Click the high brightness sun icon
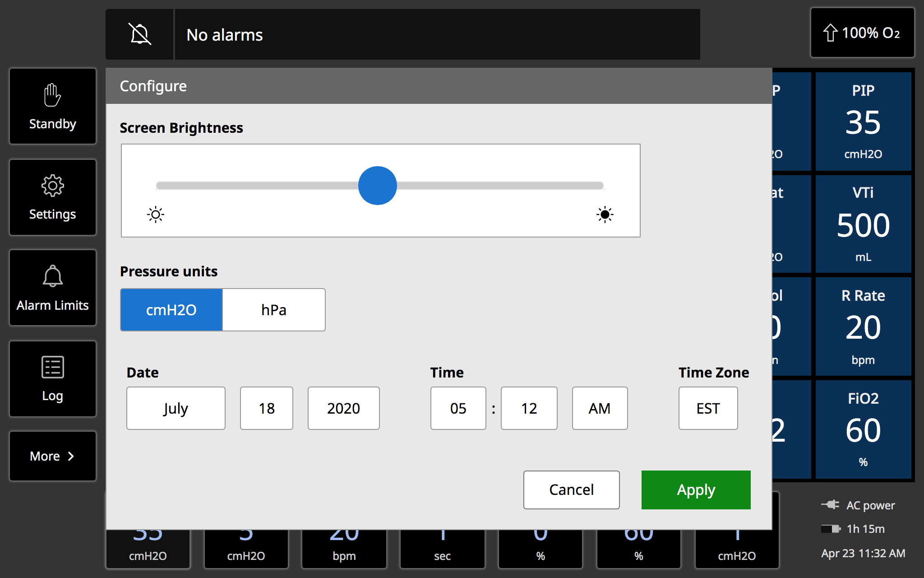 click(605, 214)
